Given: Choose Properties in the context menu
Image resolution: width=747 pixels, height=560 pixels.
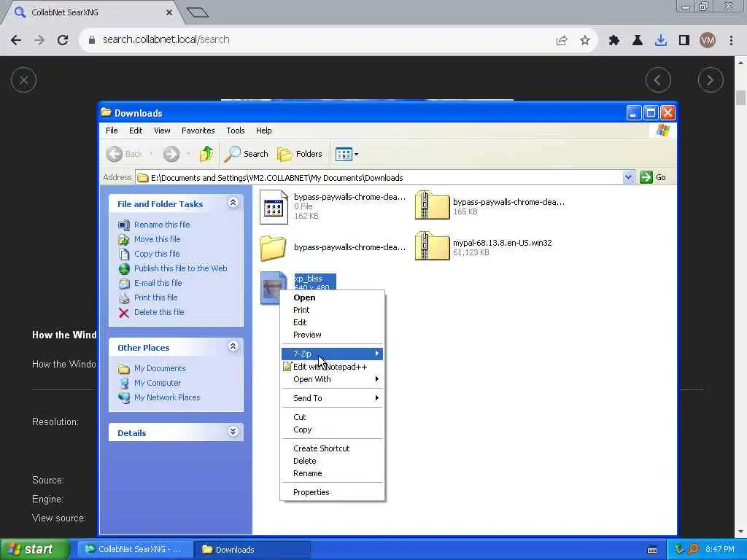Looking at the screenshot, I should tap(332, 492).
